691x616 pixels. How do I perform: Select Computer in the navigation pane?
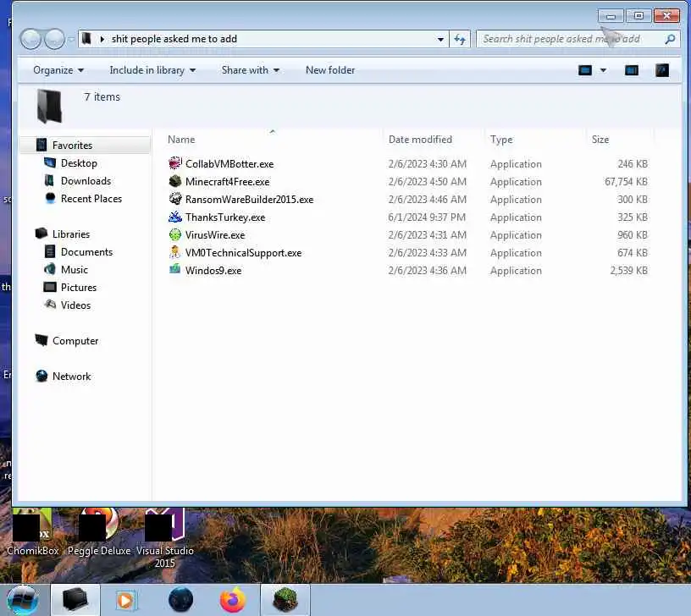click(x=75, y=341)
